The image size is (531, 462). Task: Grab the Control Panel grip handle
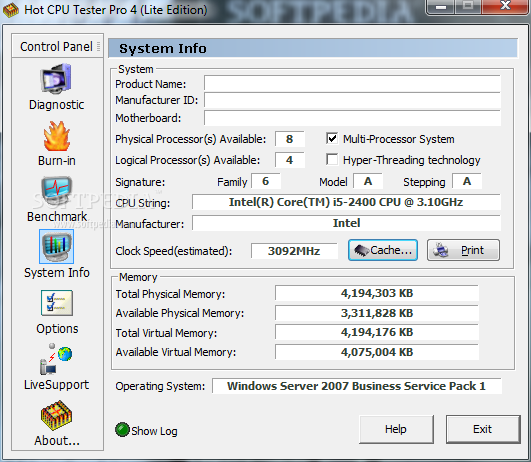(x=99, y=46)
